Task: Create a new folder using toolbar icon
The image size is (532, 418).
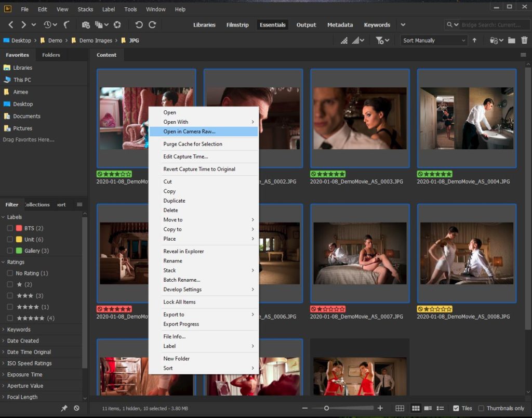Action: [x=511, y=40]
